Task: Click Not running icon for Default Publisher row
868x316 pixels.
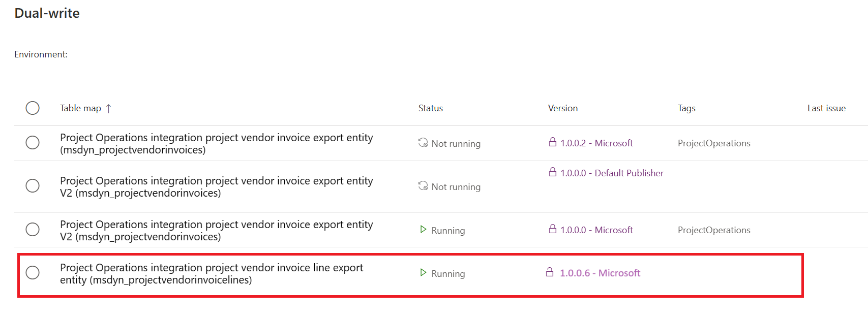Action: click(x=423, y=186)
